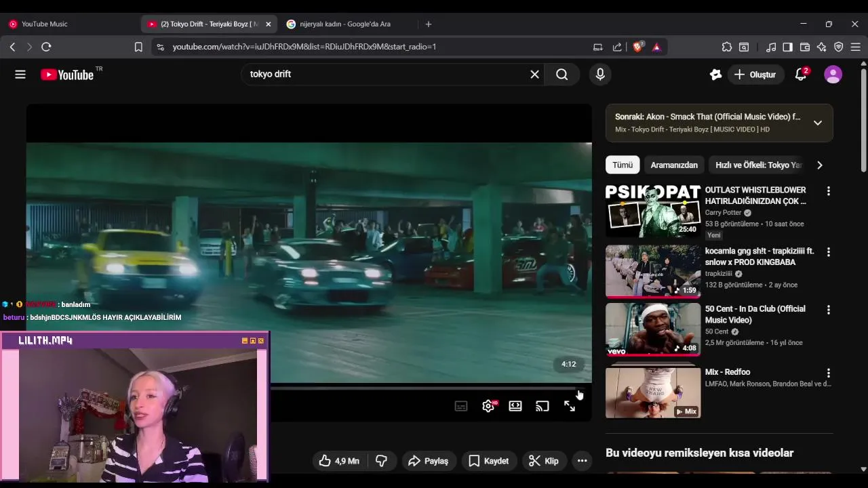This screenshot has width=868, height=488.
Task: Click the Oluştur create button
Action: coord(755,75)
